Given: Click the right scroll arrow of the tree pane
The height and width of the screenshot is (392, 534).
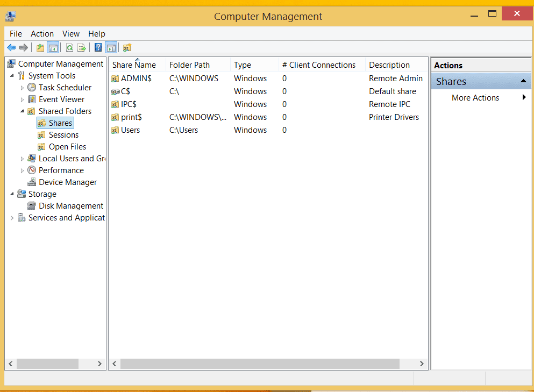Looking at the screenshot, I should (99, 364).
